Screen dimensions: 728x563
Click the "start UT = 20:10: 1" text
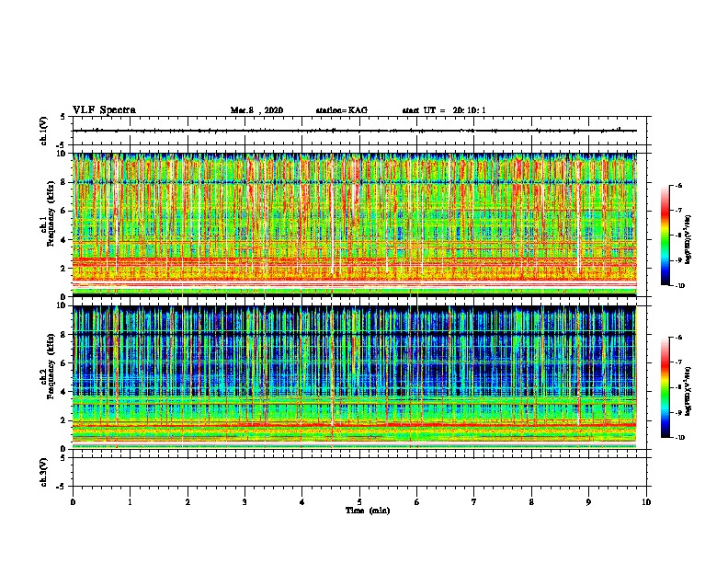coord(444,110)
